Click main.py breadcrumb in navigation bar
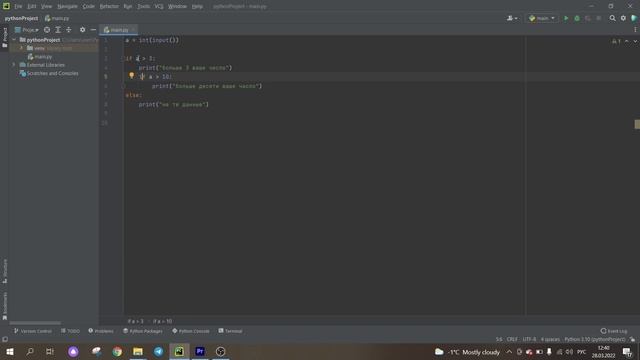640x360 pixels. point(57,18)
